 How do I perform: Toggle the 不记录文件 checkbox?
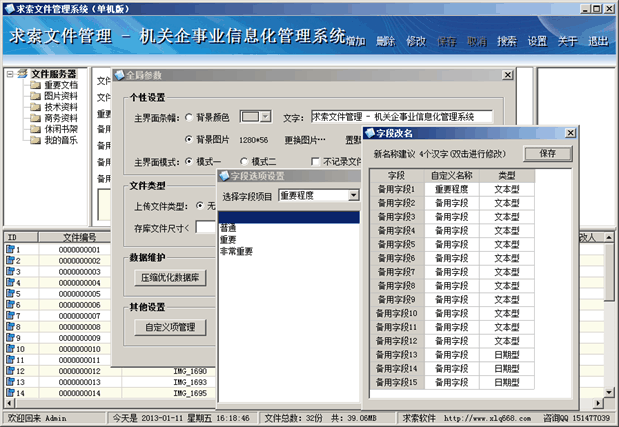(x=315, y=161)
